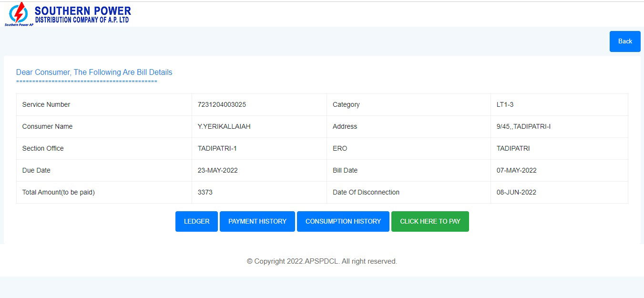
Task: Click the Total Amount(to be paid) label
Action: [58, 192]
